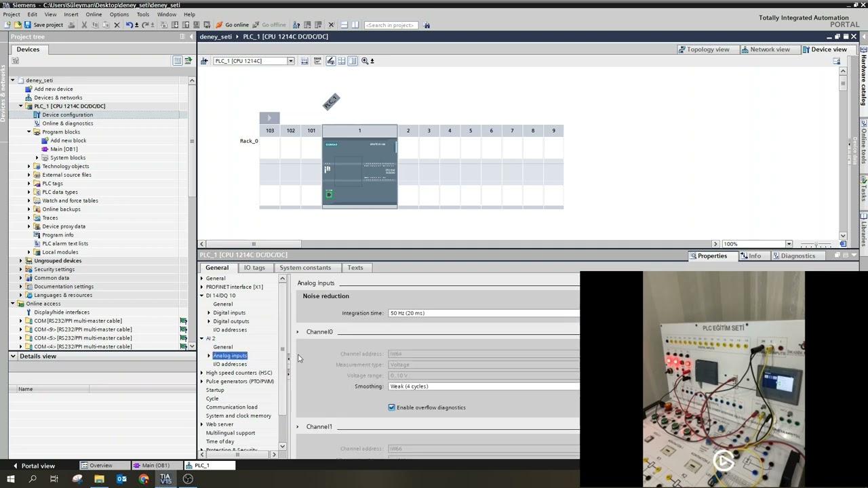This screenshot has width=868, height=488.
Task: Select Digital inputs in properties tree
Action: 229,313
